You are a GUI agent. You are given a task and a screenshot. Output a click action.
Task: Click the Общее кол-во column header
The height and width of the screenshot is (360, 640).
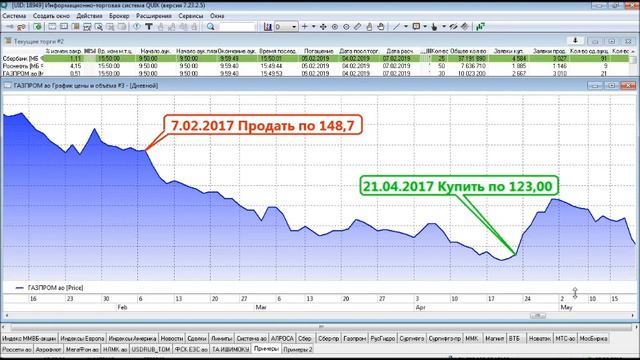[468, 51]
